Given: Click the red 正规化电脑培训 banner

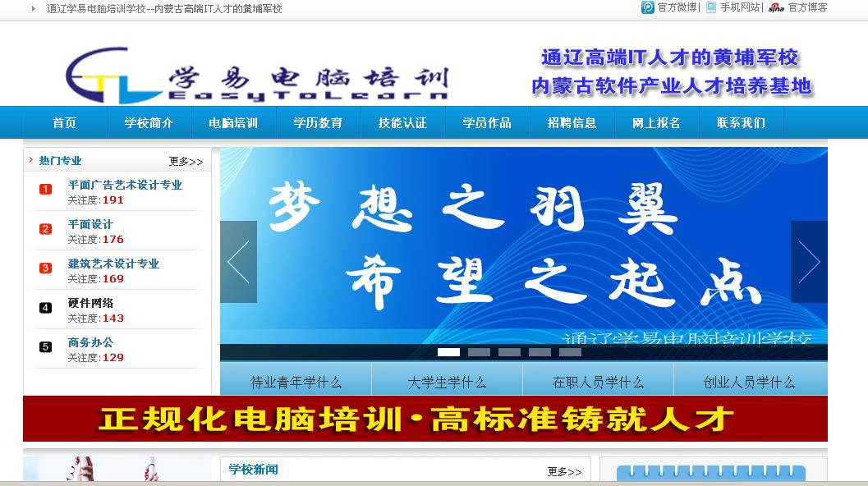Looking at the screenshot, I should (x=425, y=420).
